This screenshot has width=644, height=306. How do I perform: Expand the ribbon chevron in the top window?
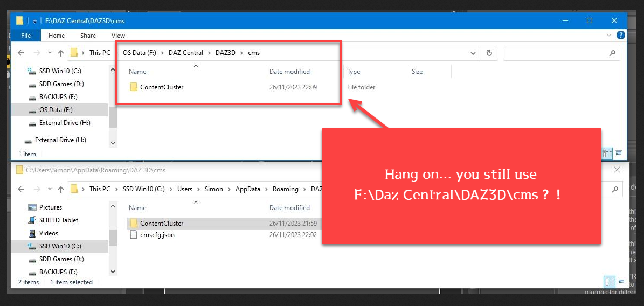(x=608, y=36)
